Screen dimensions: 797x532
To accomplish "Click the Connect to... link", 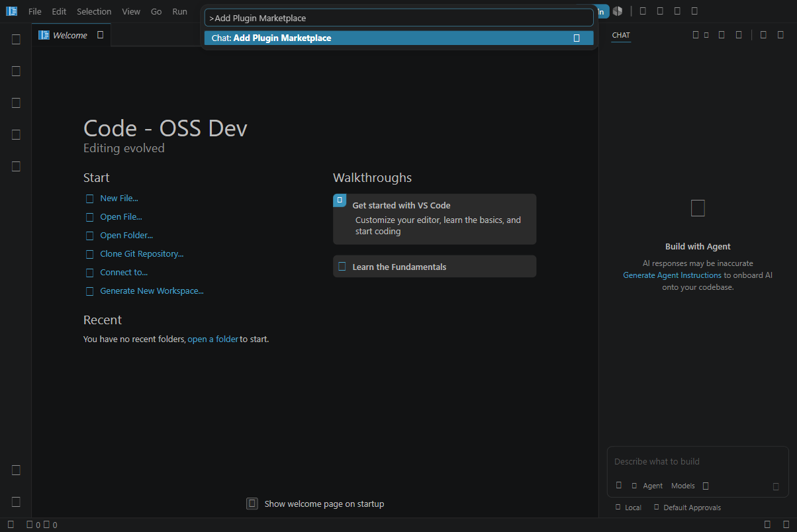I will point(124,273).
